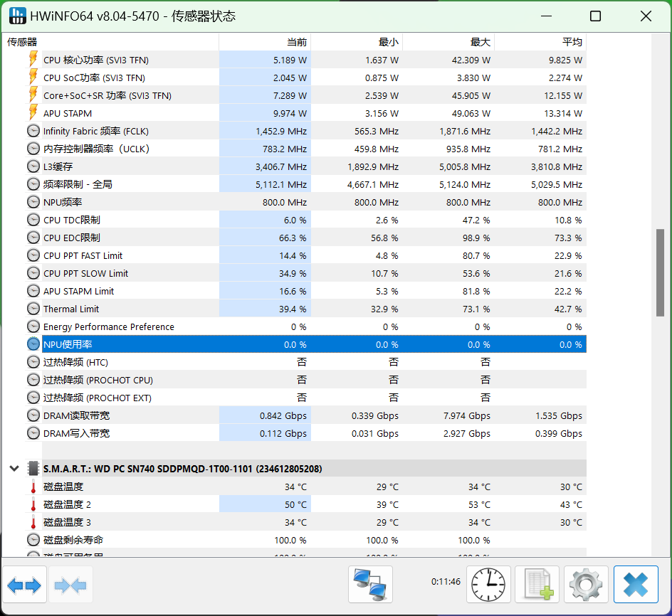Click the collapse-columns inward arrows button

pos(70,585)
